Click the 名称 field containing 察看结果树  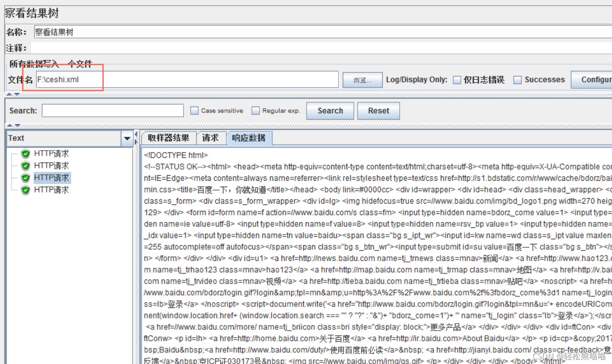pos(323,32)
